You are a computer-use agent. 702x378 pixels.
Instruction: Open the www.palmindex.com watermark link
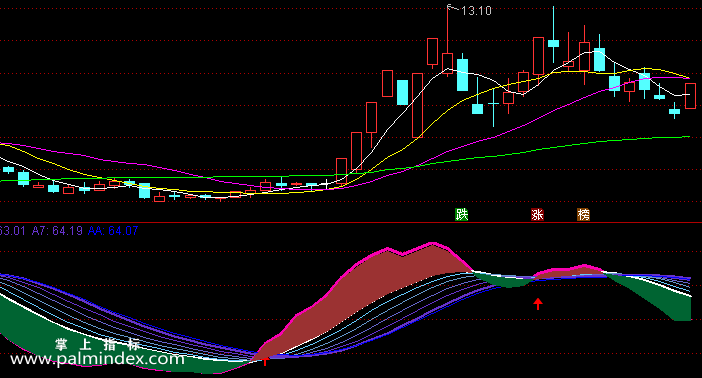[x=97, y=359]
